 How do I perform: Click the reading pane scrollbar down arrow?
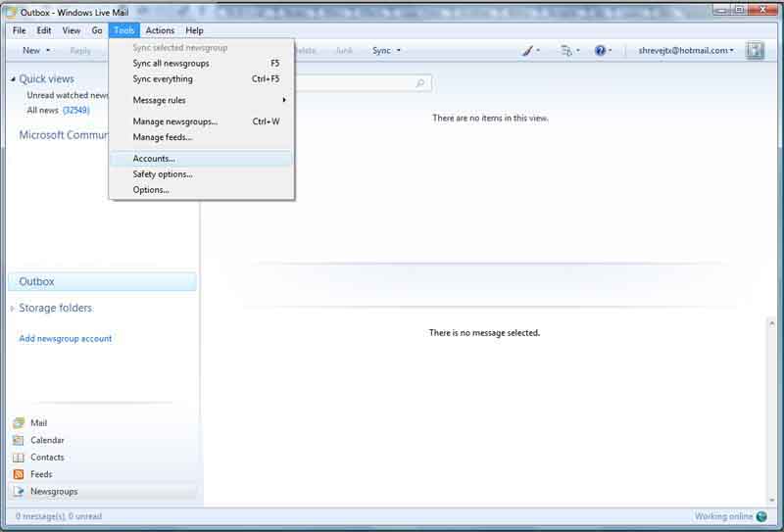point(772,500)
